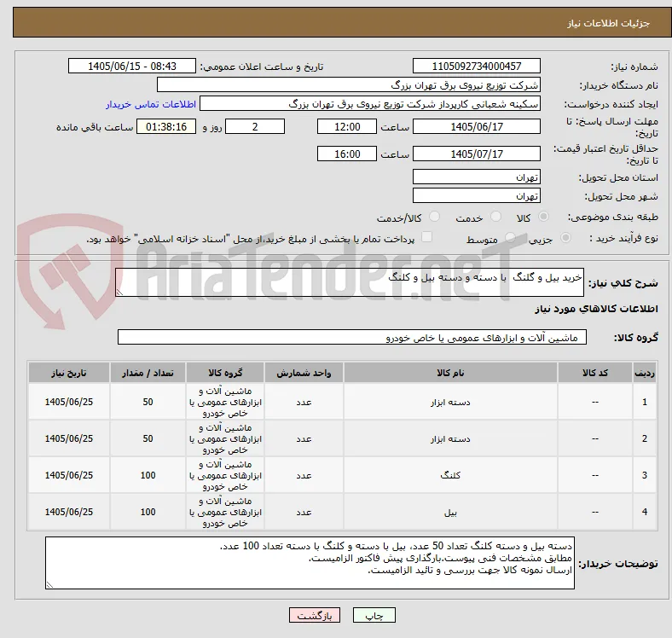Screen dimensions: 672x638
Task: Click the جزئیات اطلاعات نیاز page title
Action: click(608, 23)
